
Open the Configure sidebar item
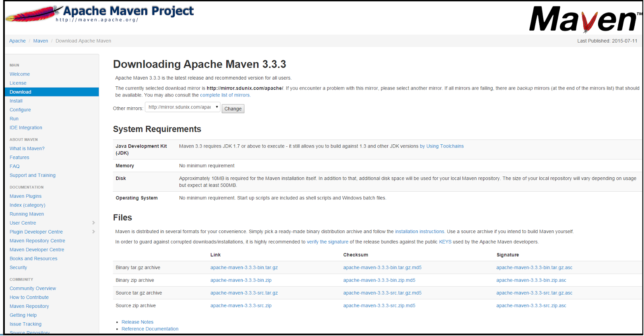click(20, 110)
